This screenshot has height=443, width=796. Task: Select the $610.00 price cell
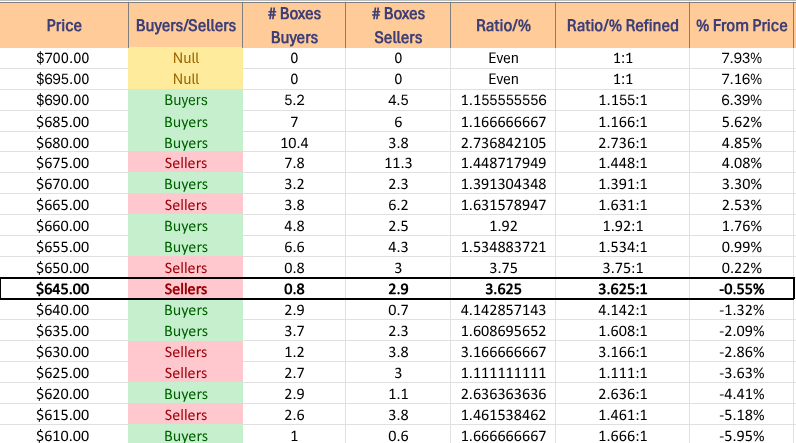(x=64, y=435)
